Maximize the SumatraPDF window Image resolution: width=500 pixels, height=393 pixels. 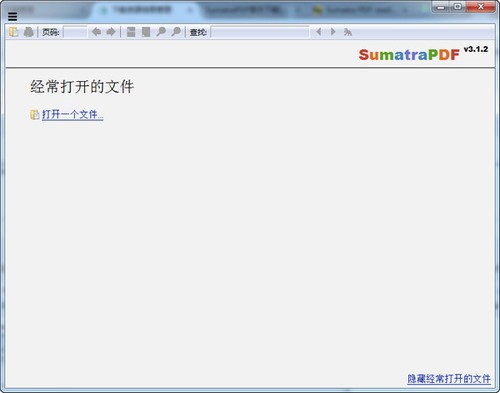458,7
